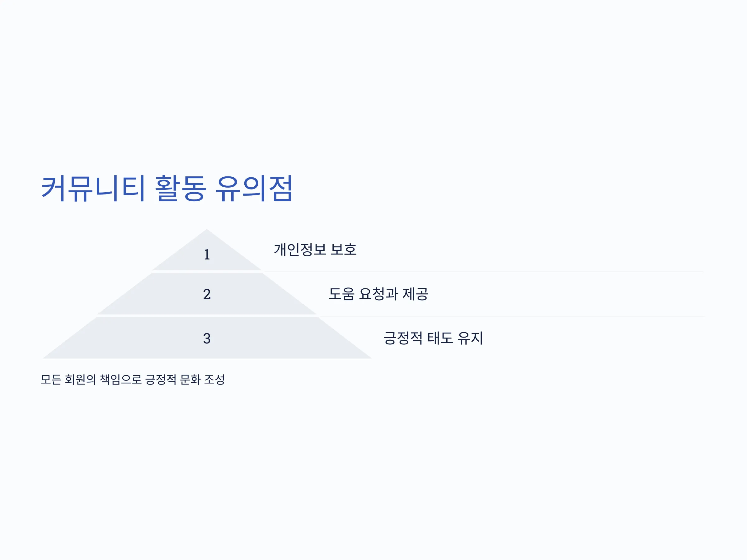Click "모든" in the footer caption

click(51, 380)
